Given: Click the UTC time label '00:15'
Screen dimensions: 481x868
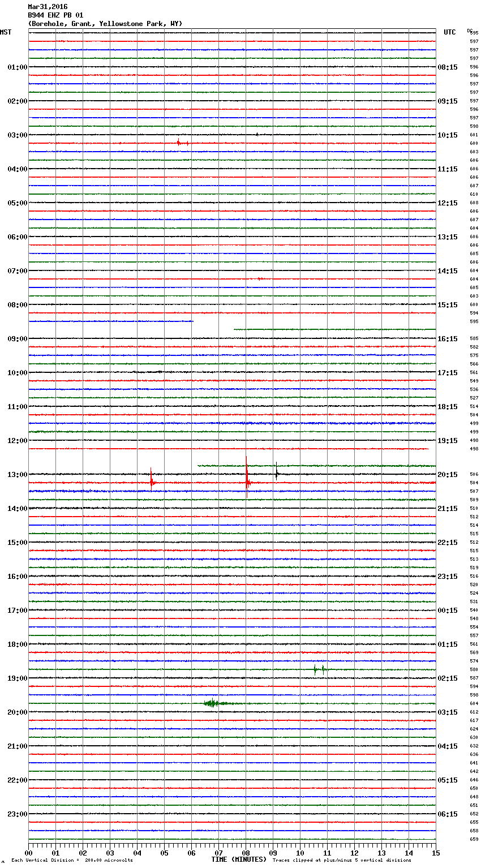Looking at the screenshot, I should coord(448,611).
